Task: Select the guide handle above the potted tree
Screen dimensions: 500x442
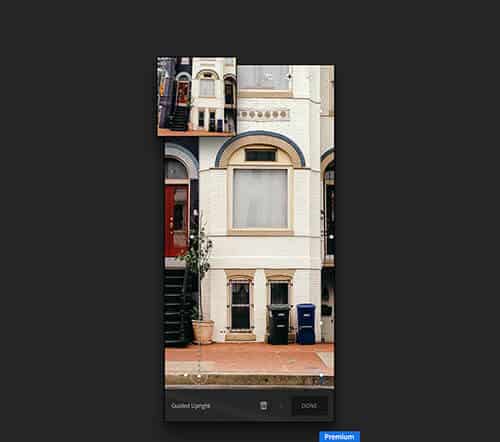Action: pos(196,212)
